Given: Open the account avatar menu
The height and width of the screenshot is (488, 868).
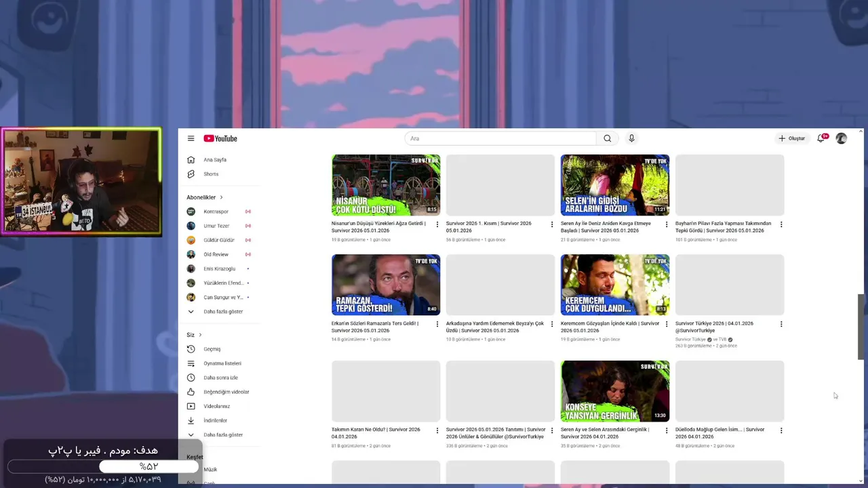Looking at the screenshot, I should (x=842, y=138).
